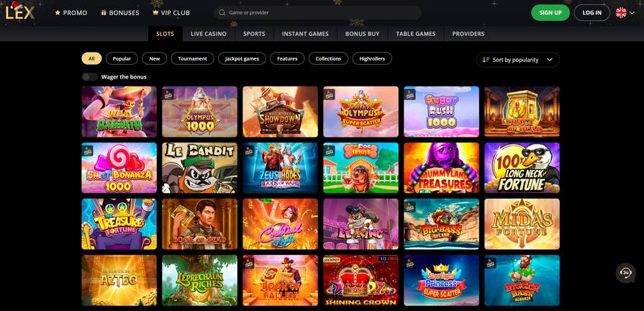644x311 pixels.
Task: Click the UK flag language icon
Action: (621, 13)
